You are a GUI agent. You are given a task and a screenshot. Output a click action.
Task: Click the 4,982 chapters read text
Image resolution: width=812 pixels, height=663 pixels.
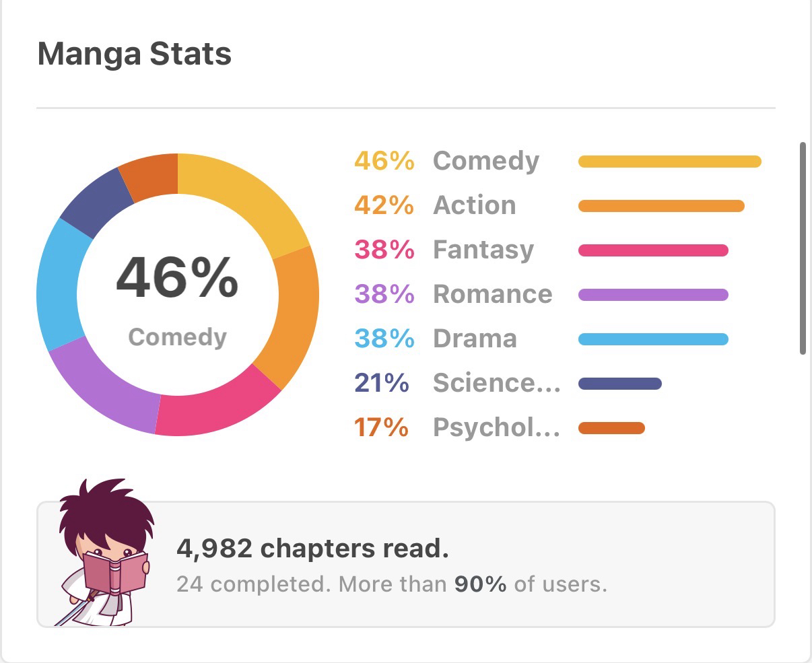tap(312, 549)
